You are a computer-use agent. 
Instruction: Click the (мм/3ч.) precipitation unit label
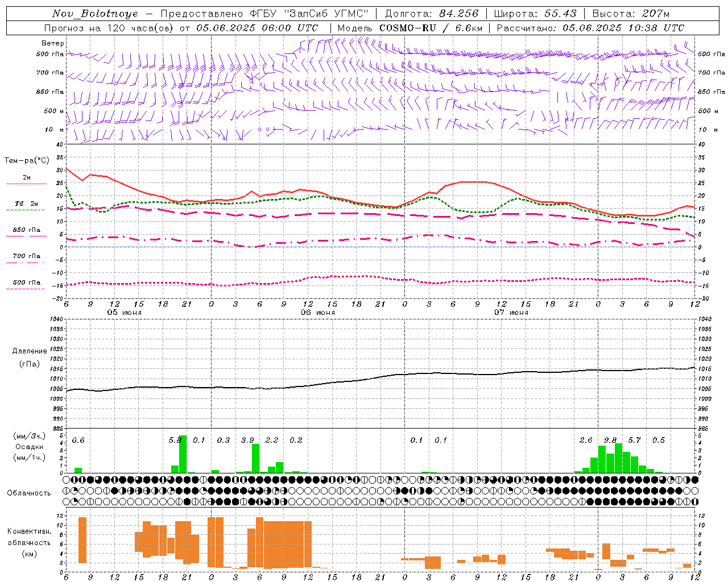30,436
